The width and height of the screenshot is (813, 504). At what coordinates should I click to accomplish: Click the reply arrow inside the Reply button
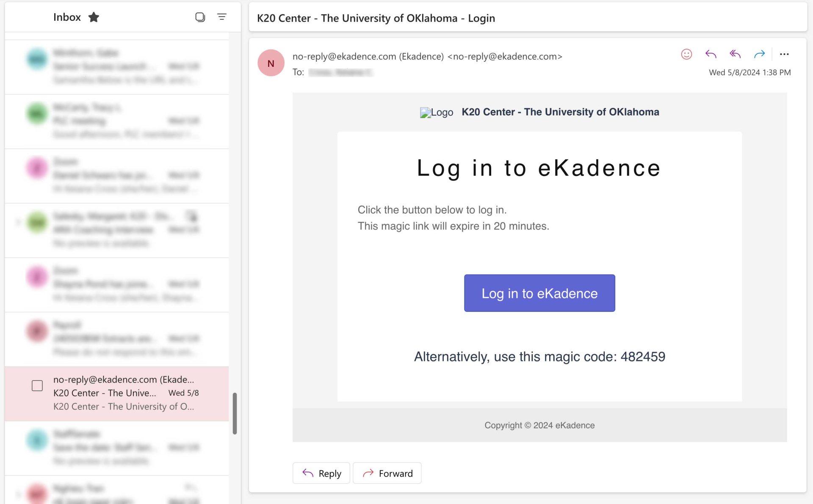pyautogui.click(x=308, y=473)
